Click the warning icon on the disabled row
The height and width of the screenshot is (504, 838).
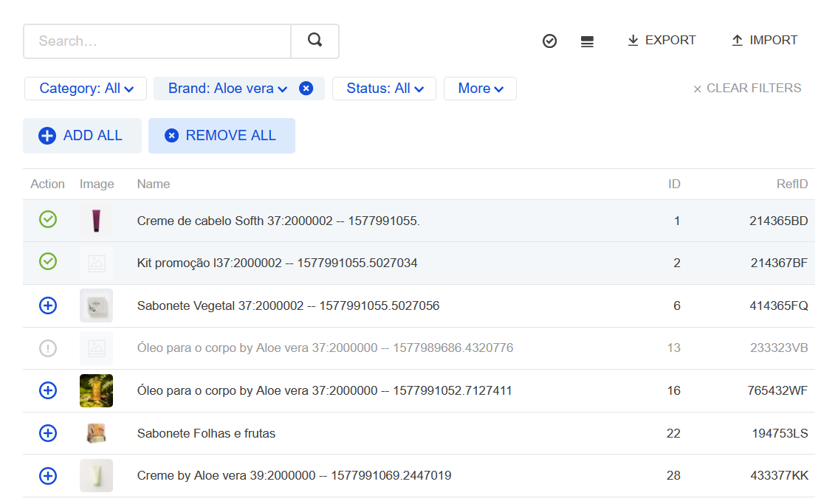(47, 348)
